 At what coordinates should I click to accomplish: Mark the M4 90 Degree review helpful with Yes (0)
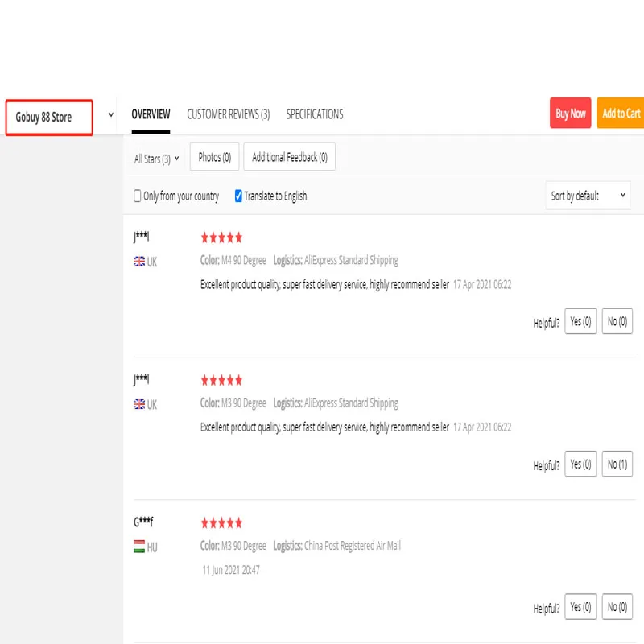click(x=580, y=321)
